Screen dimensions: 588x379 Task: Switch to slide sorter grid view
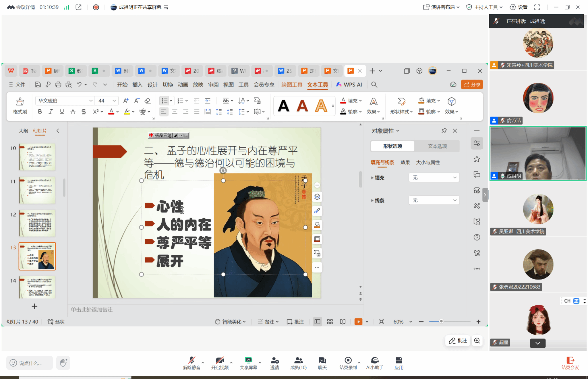pyautogui.click(x=330, y=322)
